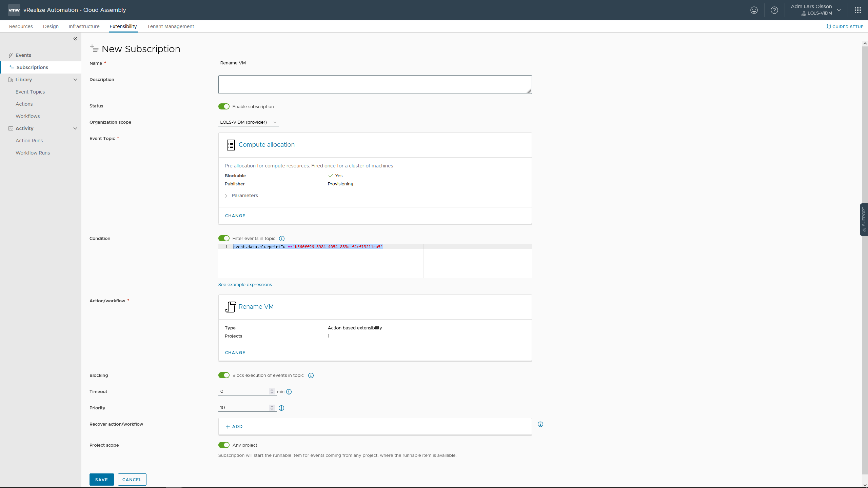Show info for Block execution of events
The width and height of the screenshot is (868, 488).
[311, 375]
